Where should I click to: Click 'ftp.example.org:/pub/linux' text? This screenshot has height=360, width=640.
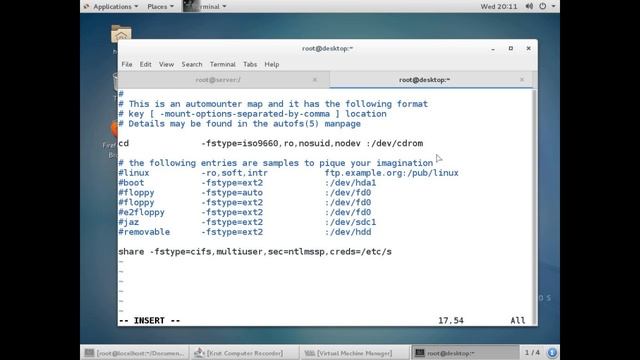(x=392, y=173)
